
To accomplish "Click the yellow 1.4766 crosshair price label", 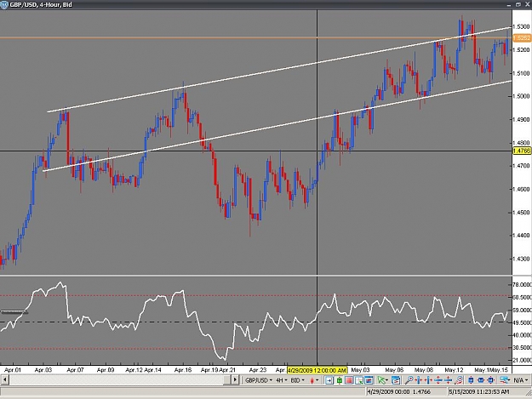I will [522, 151].
